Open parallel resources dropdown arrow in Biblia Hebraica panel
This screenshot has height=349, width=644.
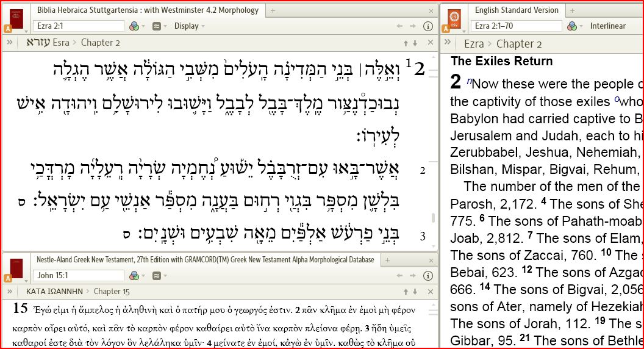click(x=165, y=26)
